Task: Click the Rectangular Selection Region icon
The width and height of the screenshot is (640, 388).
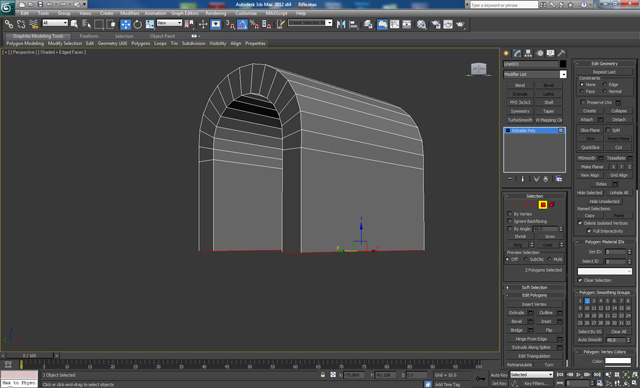Action: point(99,24)
